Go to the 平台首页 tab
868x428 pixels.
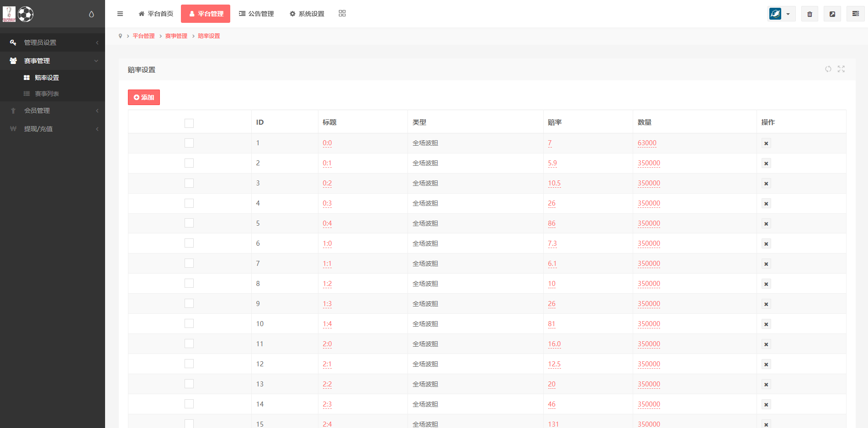click(x=156, y=14)
